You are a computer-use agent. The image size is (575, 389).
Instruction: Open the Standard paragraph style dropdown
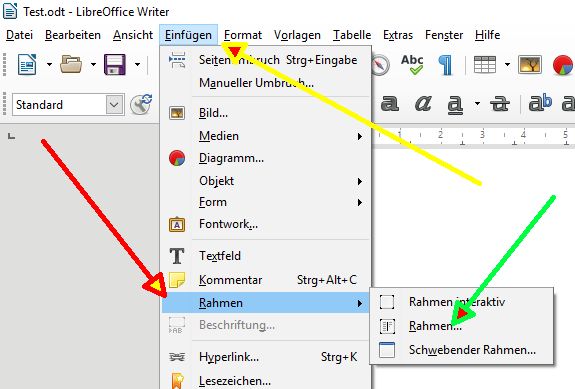pos(114,105)
